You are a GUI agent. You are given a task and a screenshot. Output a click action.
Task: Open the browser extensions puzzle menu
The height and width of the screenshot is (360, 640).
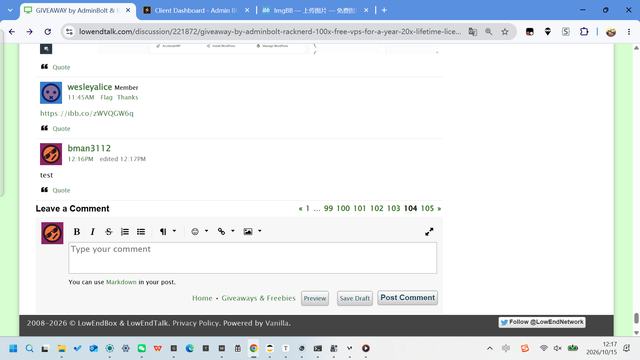(x=584, y=31)
